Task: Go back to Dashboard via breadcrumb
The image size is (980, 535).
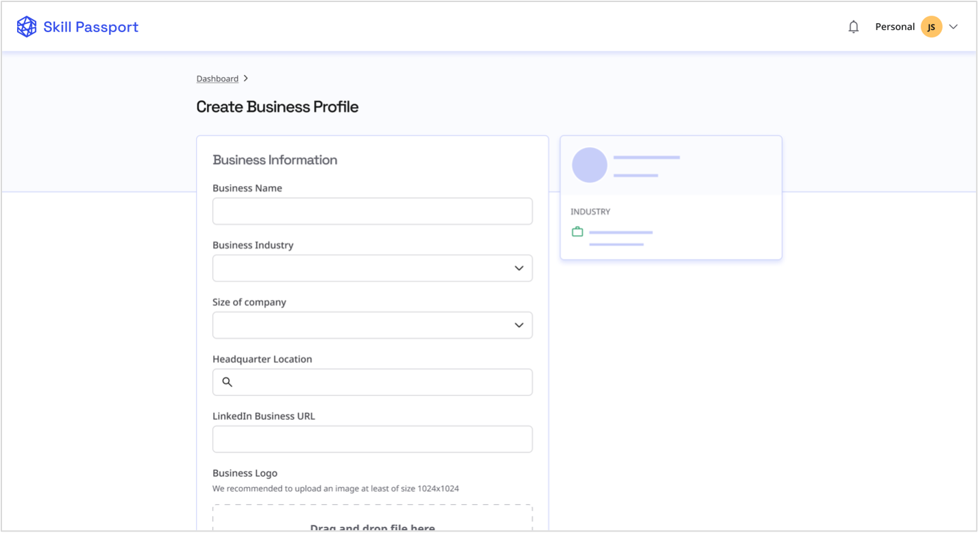Action: tap(217, 78)
